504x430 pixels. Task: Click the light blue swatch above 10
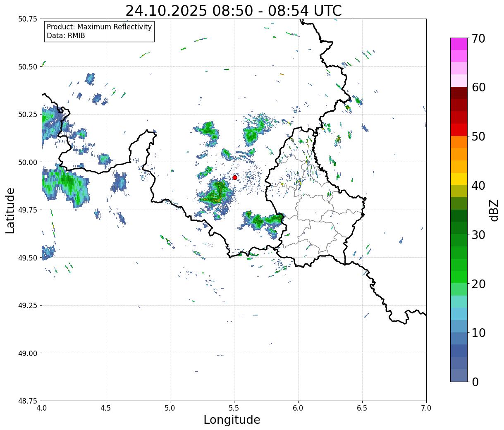(x=459, y=326)
